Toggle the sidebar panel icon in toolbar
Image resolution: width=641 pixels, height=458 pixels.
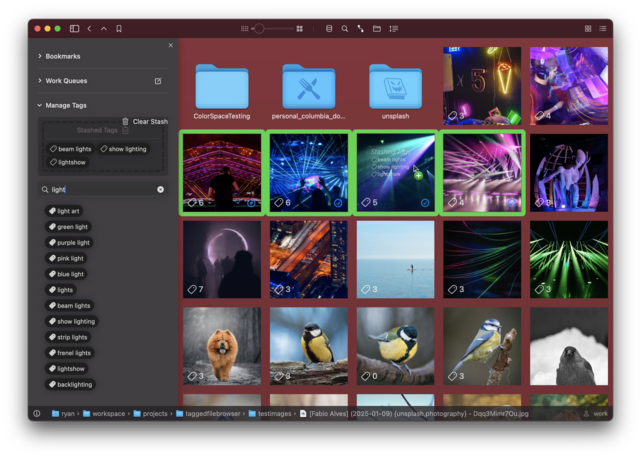[x=74, y=29]
